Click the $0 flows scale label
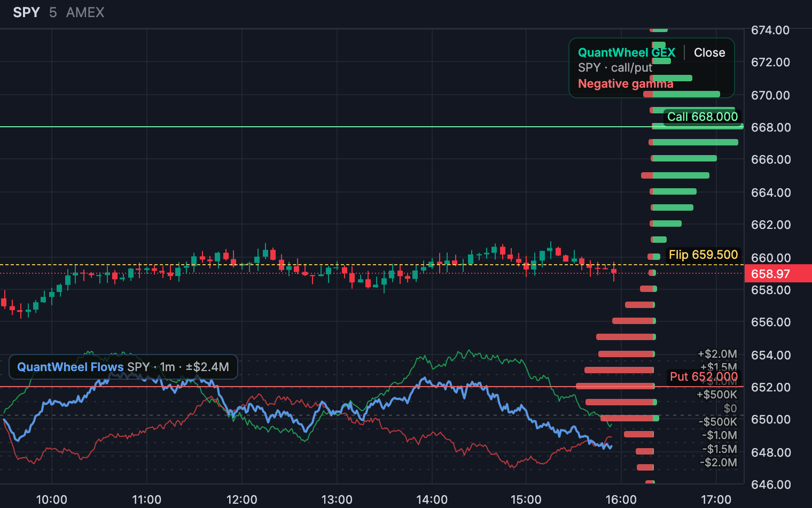Screen dimensions: 812x508 pyautogui.click(x=730, y=409)
